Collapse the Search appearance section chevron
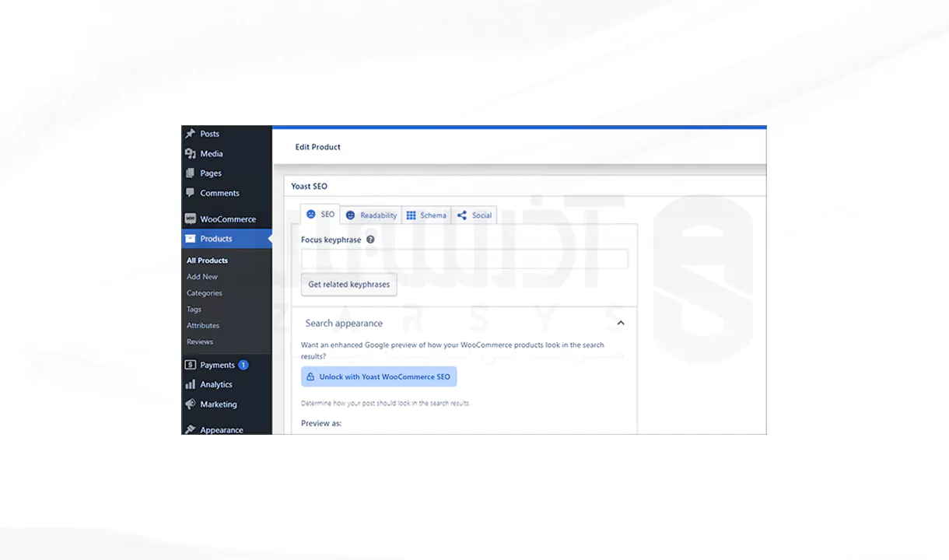This screenshot has height=560, width=949. point(621,323)
